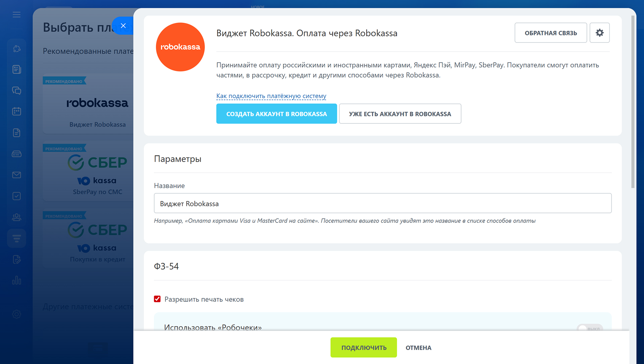This screenshot has width=644, height=364.
Task: Click "Отмена" to cancel
Action: click(418, 348)
